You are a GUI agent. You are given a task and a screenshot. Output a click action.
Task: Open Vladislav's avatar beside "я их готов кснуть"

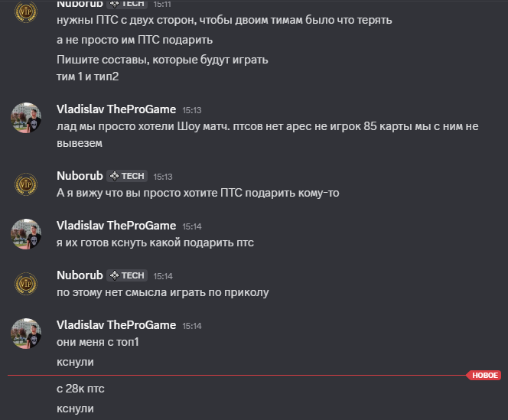[x=26, y=233]
